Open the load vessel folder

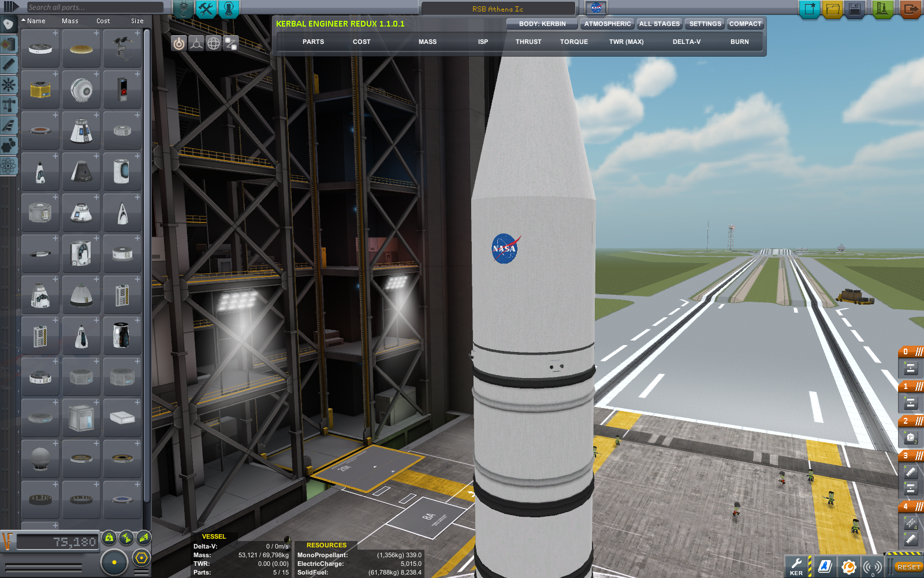832,9
